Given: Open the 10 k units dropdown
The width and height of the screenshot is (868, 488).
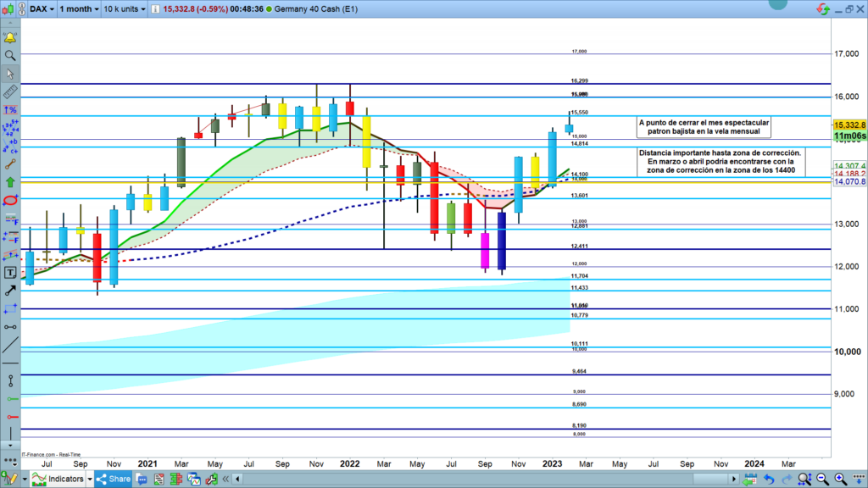Looking at the screenshot, I should pos(125,9).
